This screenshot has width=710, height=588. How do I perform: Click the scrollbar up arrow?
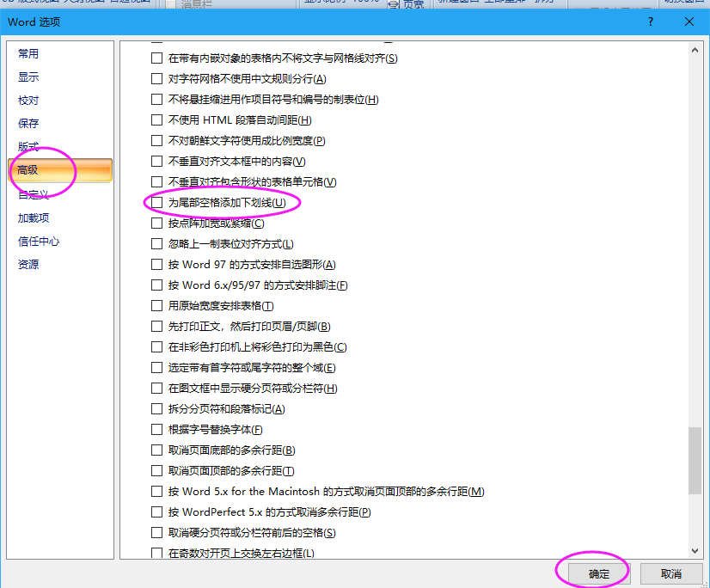[x=695, y=49]
